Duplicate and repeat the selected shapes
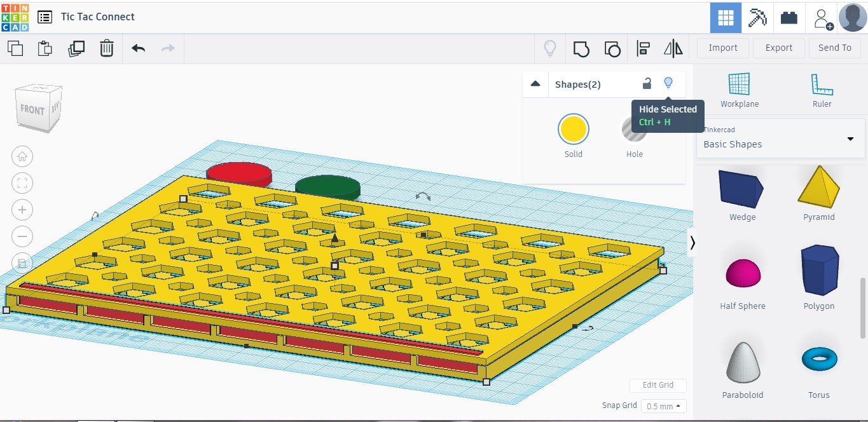Image resolution: width=868 pixels, height=422 pixels. (76, 48)
